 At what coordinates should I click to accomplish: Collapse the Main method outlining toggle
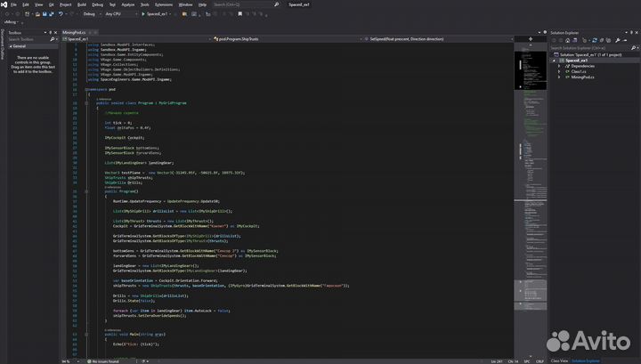pos(86,335)
